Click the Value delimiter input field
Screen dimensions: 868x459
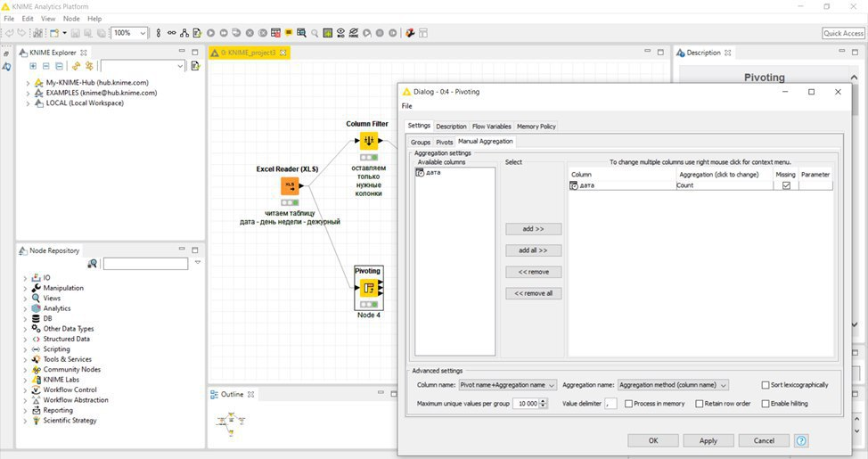pos(610,404)
